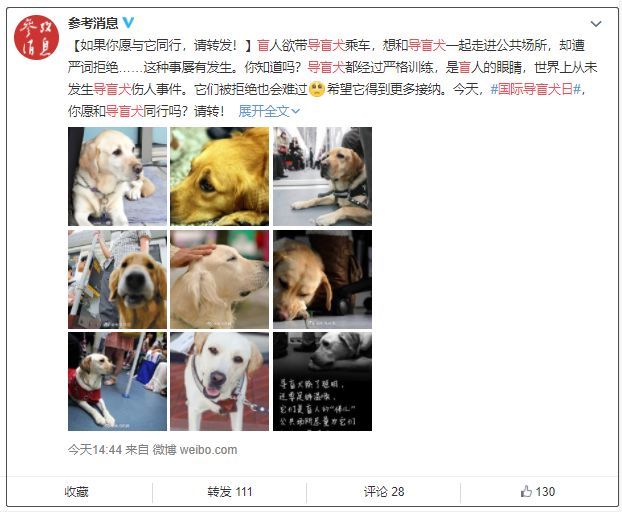
Task: Open the 评论 28 comments section
Action: point(384,492)
